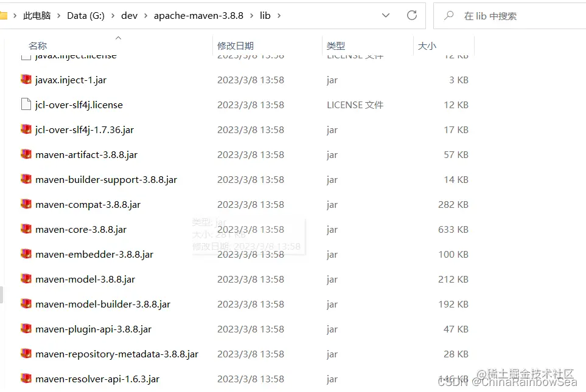Click the search magnifier icon
The width and height of the screenshot is (586, 392).
coord(448,16)
